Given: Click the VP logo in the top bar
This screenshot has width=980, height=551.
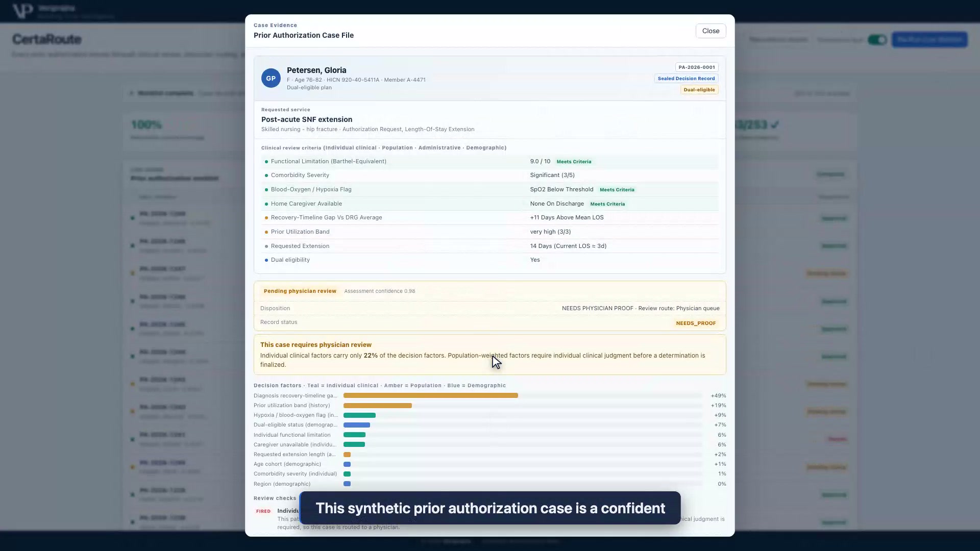Looking at the screenshot, I should [22, 10].
